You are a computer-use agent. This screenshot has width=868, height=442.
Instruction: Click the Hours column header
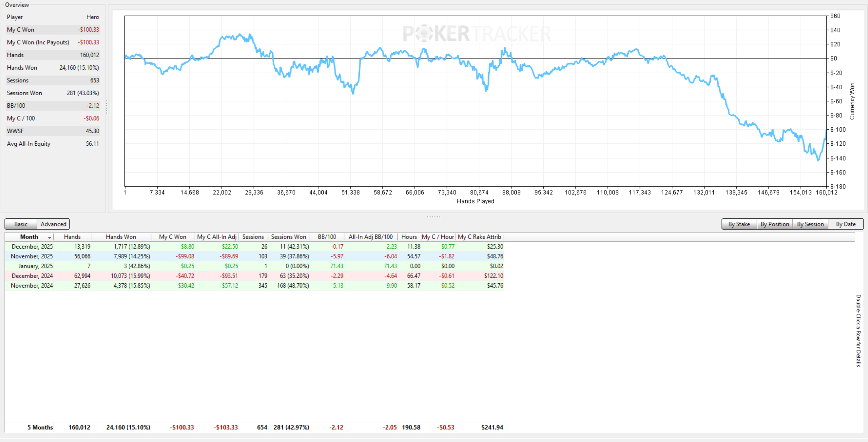click(409, 237)
